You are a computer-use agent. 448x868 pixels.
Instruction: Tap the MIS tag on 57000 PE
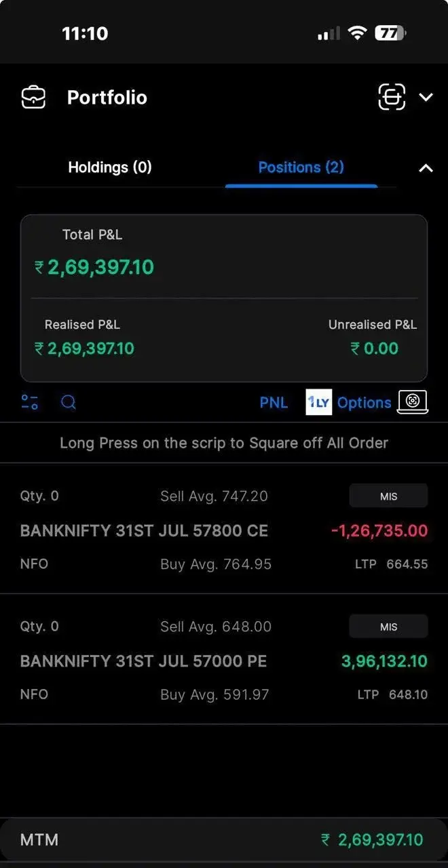pyautogui.click(x=388, y=627)
